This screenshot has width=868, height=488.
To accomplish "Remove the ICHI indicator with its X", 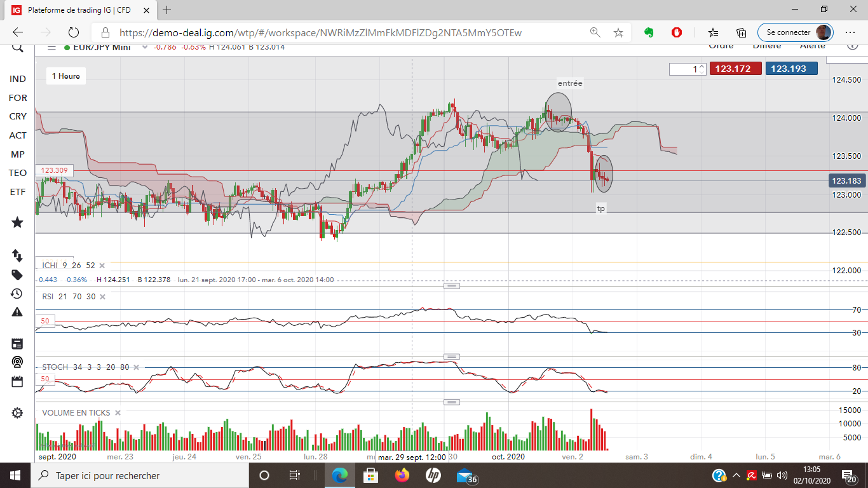I will click(102, 266).
